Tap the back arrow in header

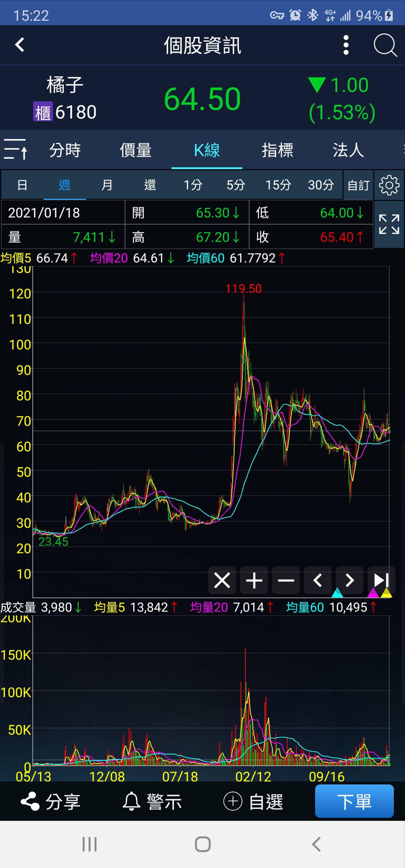tap(20, 44)
